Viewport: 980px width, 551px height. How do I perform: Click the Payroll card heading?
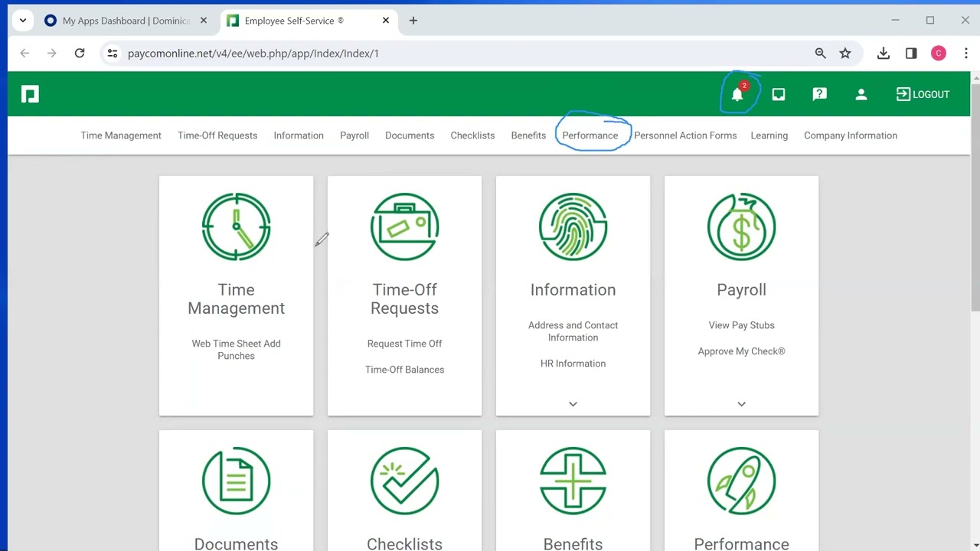tap(741, 290)
